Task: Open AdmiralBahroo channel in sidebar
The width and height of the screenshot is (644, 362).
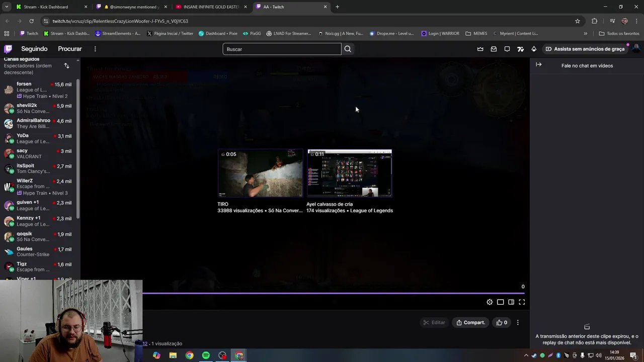Action: (40, 124)
